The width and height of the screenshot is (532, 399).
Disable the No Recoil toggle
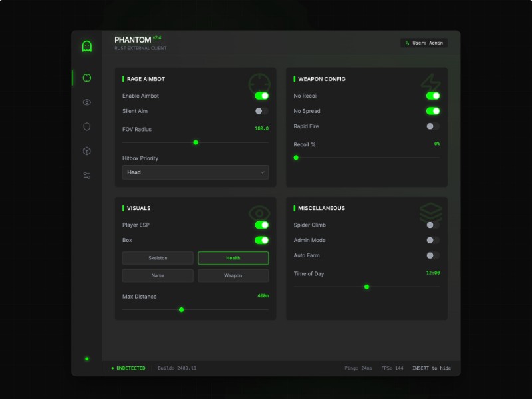[433, 95]
